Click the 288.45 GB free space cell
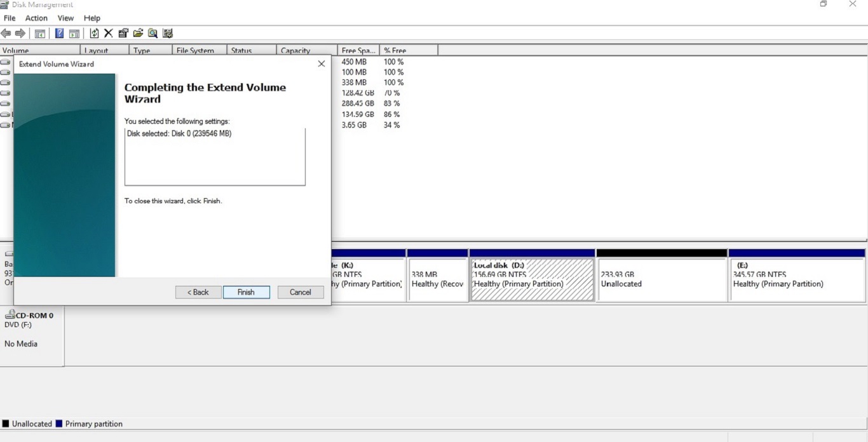Viewport: 868px width, 442px height. pyautogui.click(x=358, y=104)
